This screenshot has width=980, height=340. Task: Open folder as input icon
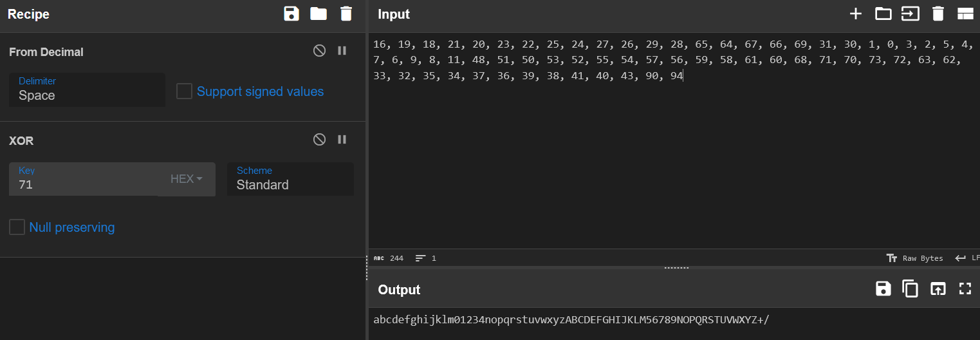click(x=883, y=14)
